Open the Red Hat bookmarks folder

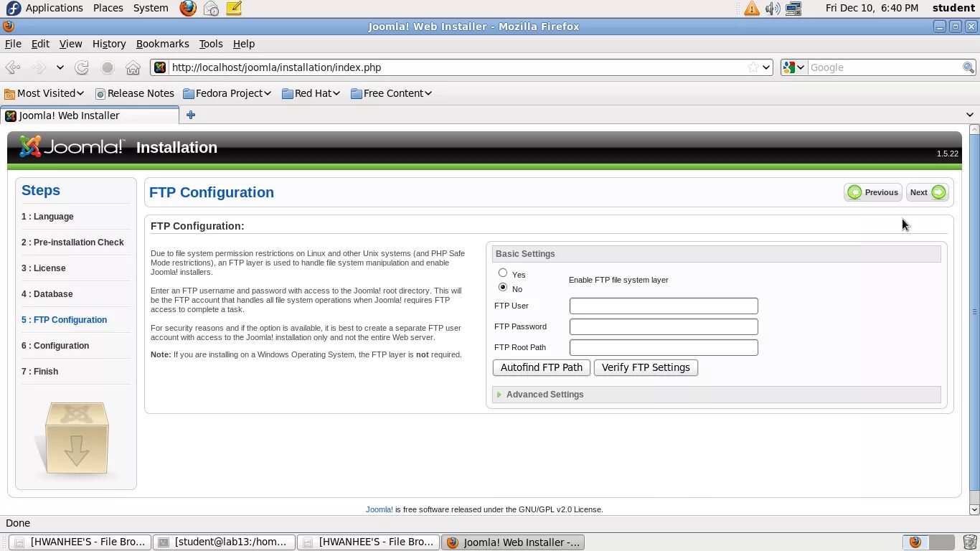[x=311, y=93]
